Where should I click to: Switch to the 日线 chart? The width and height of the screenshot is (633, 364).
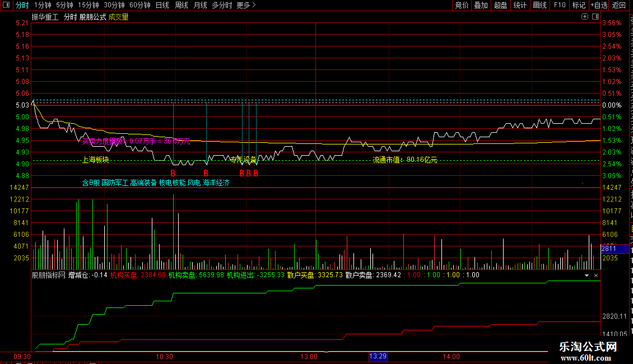click(x=162, y=5)
